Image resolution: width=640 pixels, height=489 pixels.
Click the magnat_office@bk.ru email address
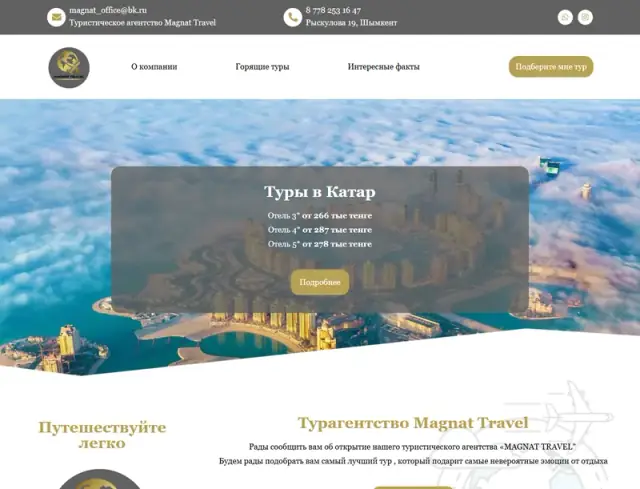click(x=108, y=10)
